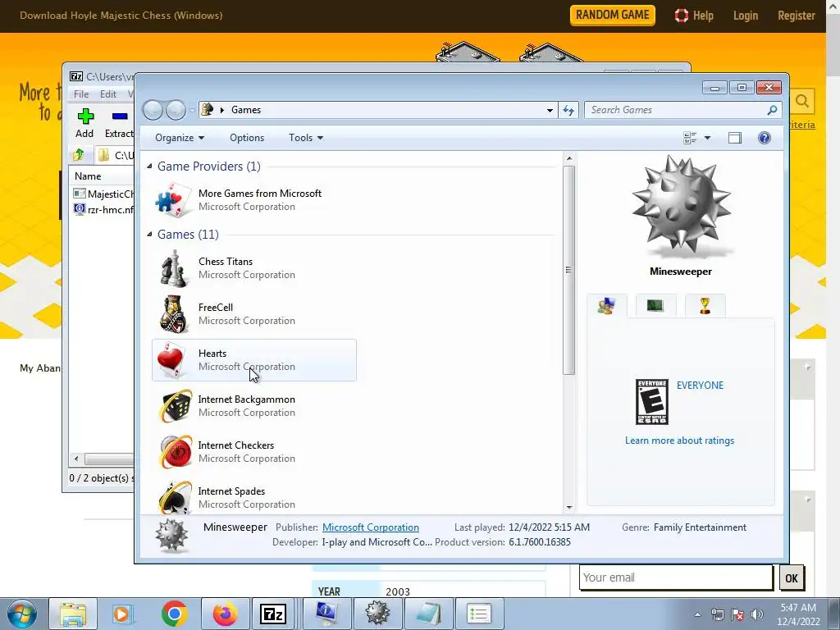Select the FreeCell game icon
The height and width of the screenshot is (630, 840).
pos(174,314)
